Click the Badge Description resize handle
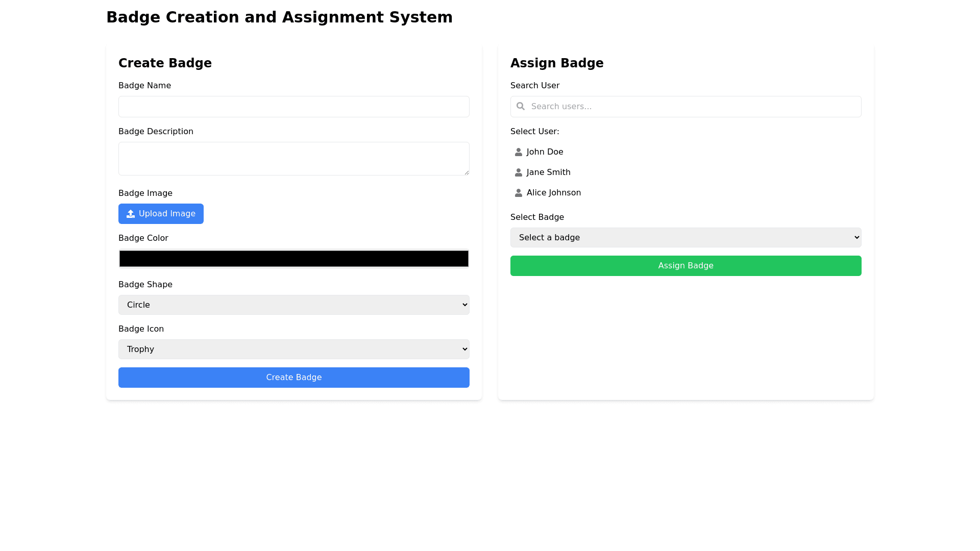This screenshot has height=551, width=980. (467, 172)
